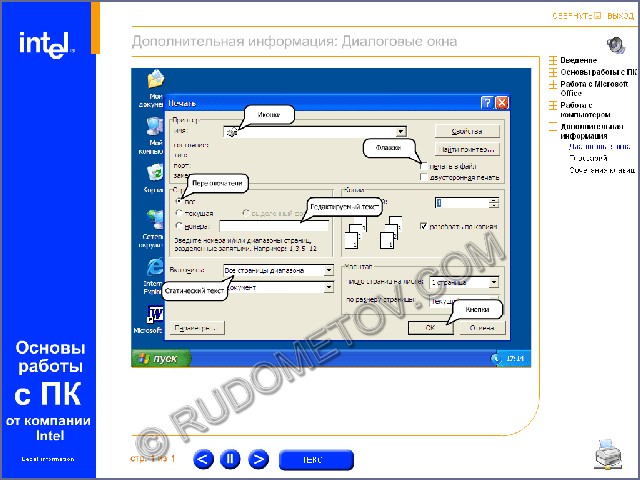Click Отмена in Печать dialog
Viewport: 640px width, 480px height.
(482, 328)
